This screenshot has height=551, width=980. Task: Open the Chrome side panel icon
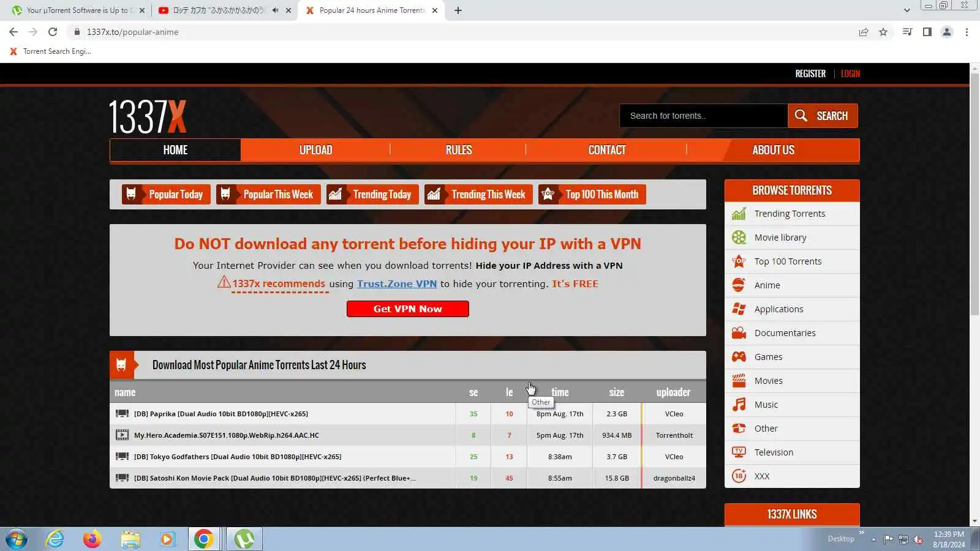pos(927,32)
